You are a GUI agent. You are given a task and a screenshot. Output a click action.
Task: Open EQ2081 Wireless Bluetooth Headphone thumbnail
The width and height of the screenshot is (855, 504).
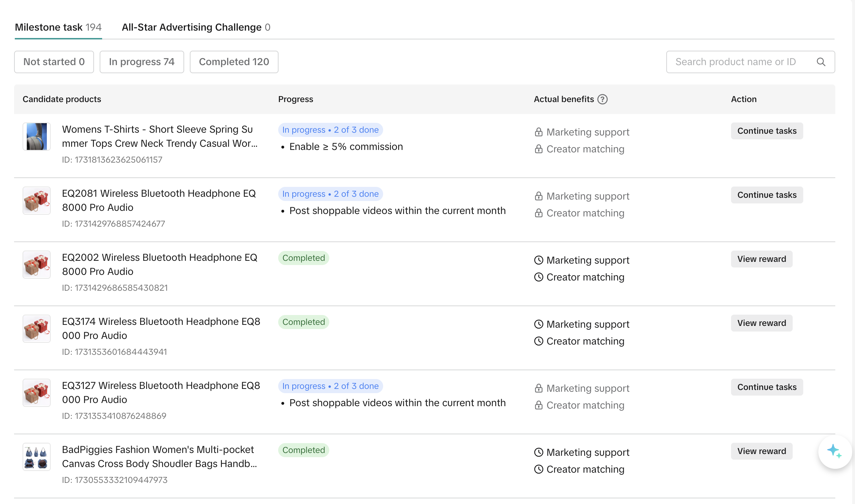coord(37,201)
